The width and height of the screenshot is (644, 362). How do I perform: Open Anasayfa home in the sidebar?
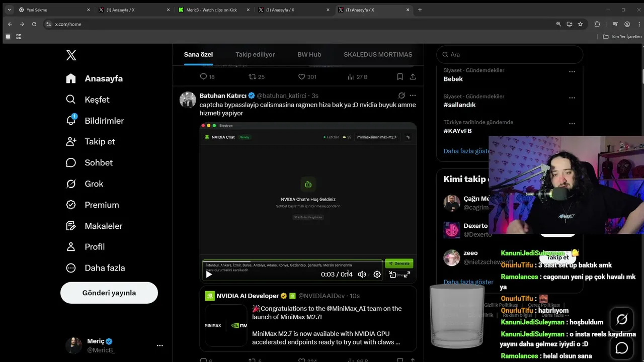point(95,78)
